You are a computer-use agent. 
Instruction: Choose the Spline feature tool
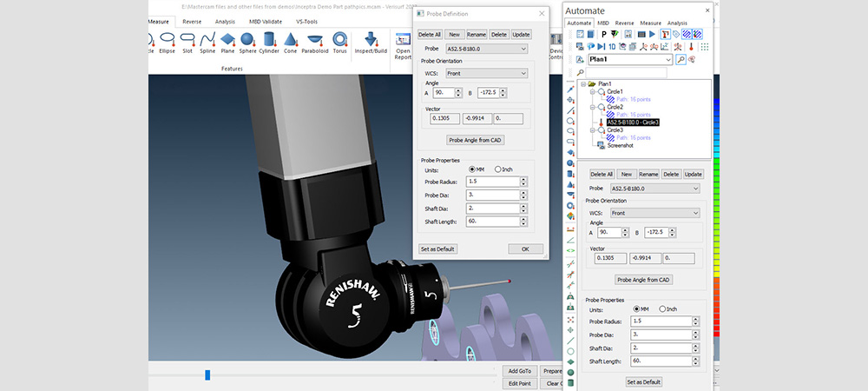point(207,43)
